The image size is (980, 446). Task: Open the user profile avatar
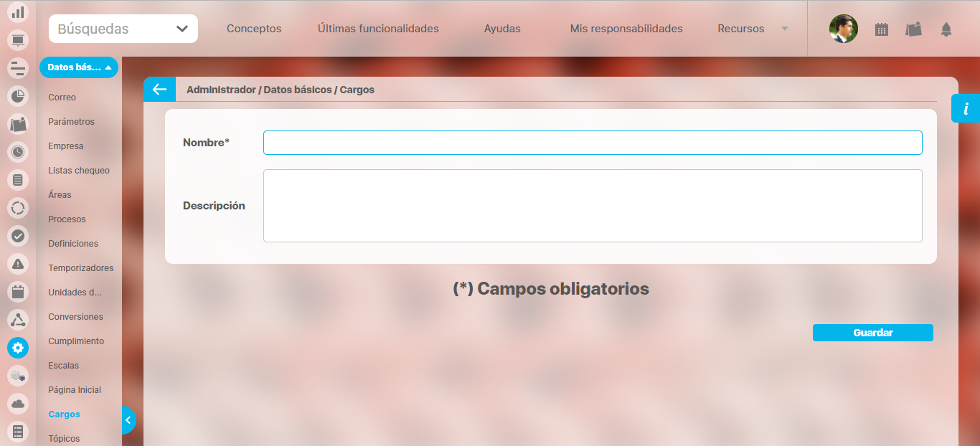click(x=844, y=29)
